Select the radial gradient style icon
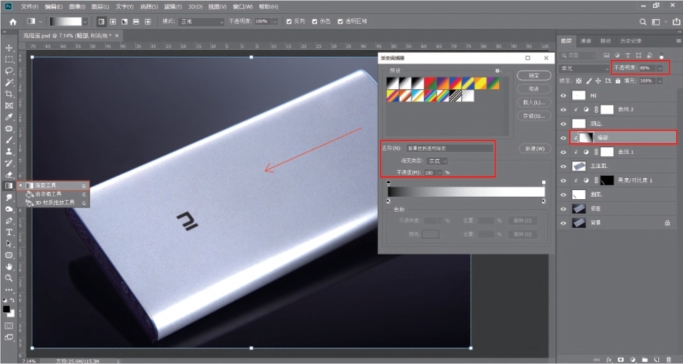The height and width of the screenshot is (364, 683). [113, 21]
